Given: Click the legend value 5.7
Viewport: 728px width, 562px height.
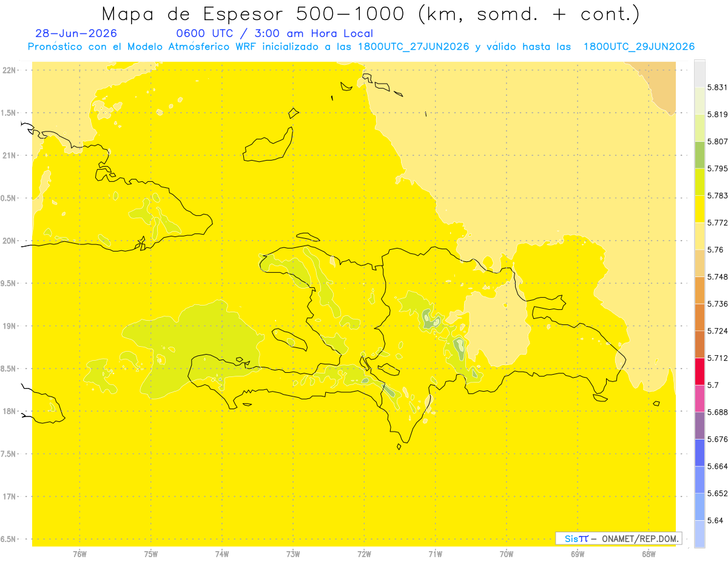Looking at the screenshot, I should pos(713,385).
